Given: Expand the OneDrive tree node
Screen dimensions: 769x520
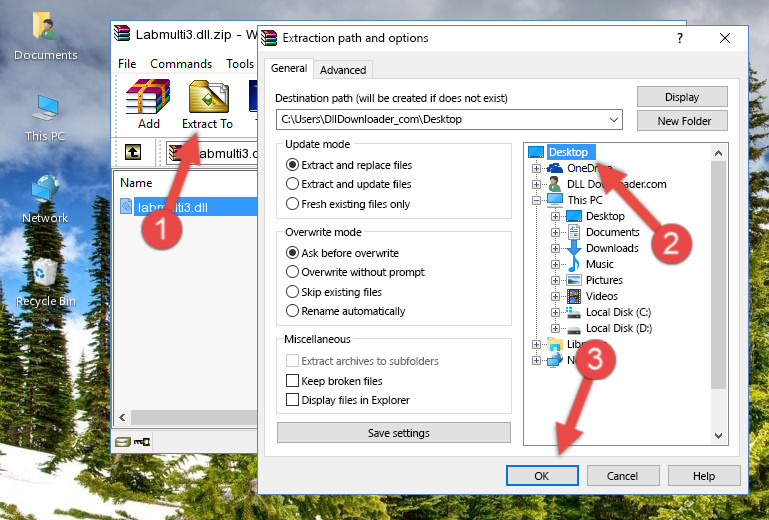Looking at the screenshot, I should pos(536,168).
